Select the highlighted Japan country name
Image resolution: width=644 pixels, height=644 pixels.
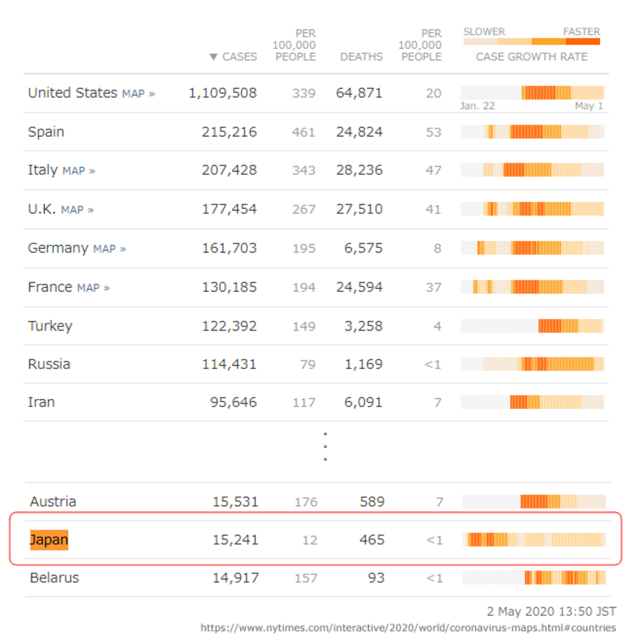[49, 539]
